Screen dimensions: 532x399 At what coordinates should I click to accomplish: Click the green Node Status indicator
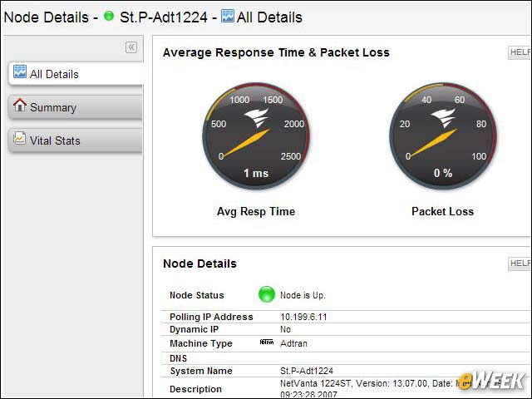266,294
